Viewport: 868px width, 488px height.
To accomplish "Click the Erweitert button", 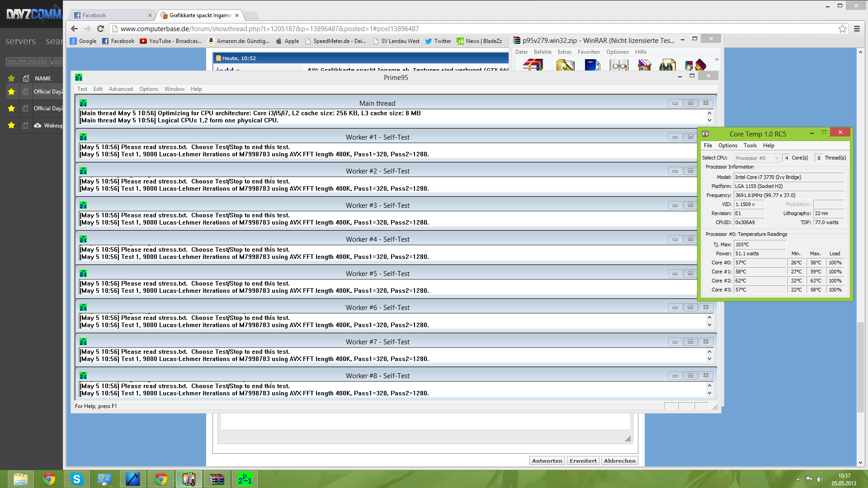I will pyautogui.click(x=583, y=461).
